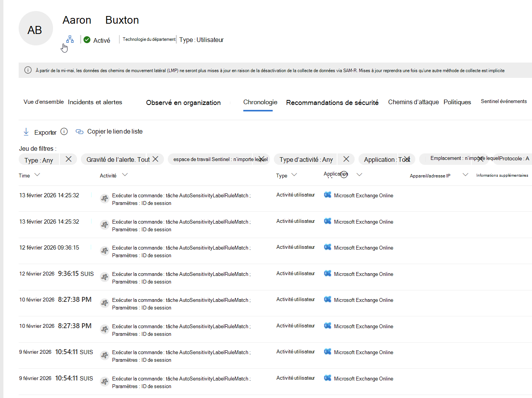Click the LMP banner message text

coord(270,71)
